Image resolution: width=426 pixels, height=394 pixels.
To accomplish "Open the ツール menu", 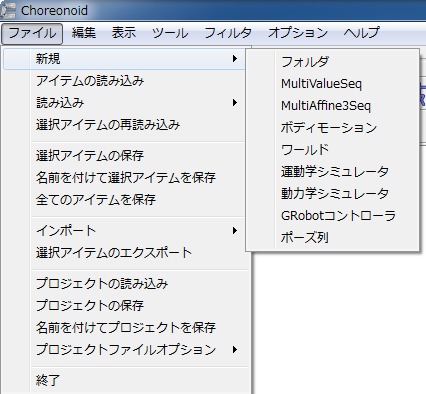I will click(x=170, y=33).
